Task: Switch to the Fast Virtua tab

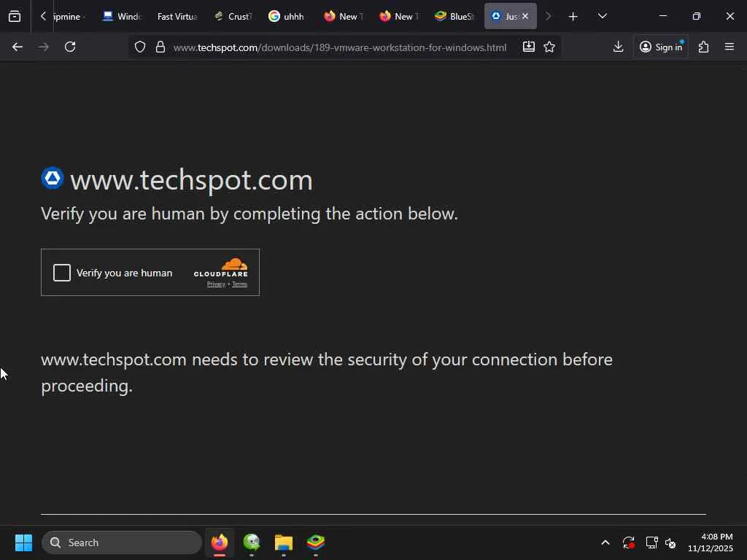Action: coord(177,16)
